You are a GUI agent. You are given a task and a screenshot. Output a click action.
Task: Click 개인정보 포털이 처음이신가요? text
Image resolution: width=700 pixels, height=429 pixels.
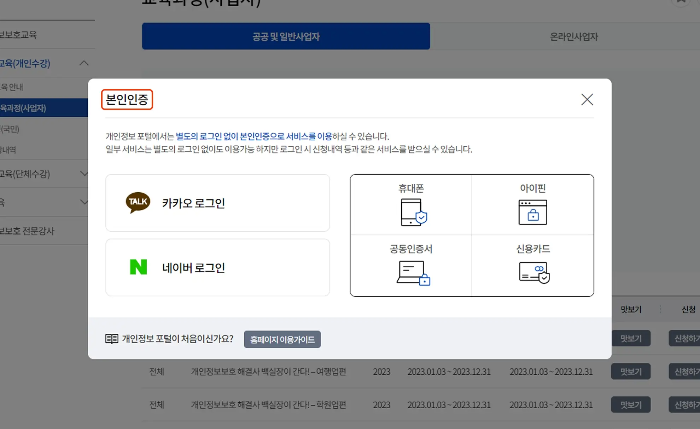pyautogui.click(x=177, y=339)
